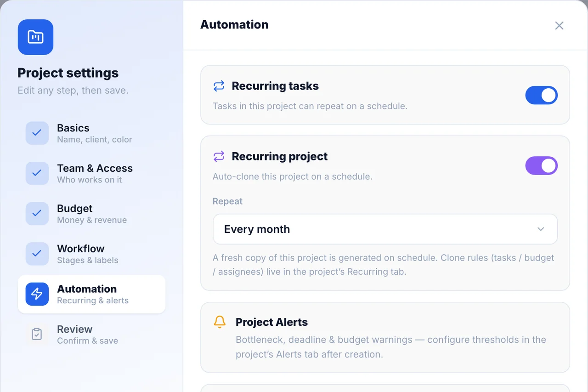Click 'Tasks in this project can repeat' description

(310, 106)
